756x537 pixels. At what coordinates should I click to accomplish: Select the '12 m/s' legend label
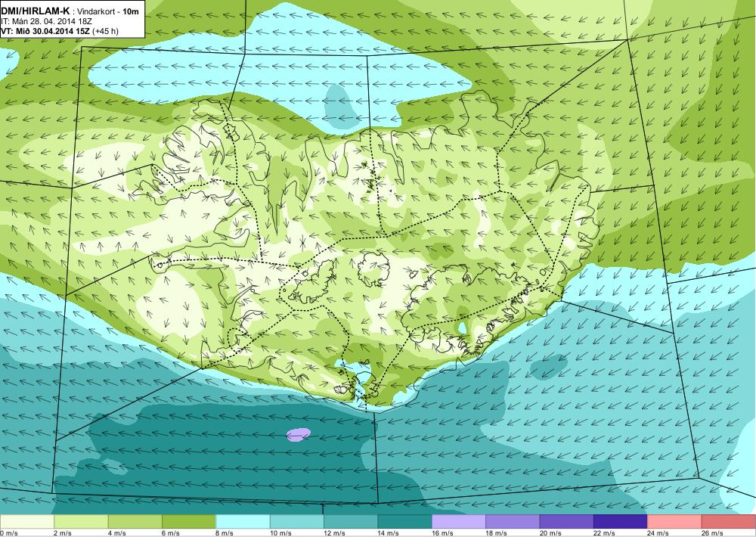tap(335, 532)
